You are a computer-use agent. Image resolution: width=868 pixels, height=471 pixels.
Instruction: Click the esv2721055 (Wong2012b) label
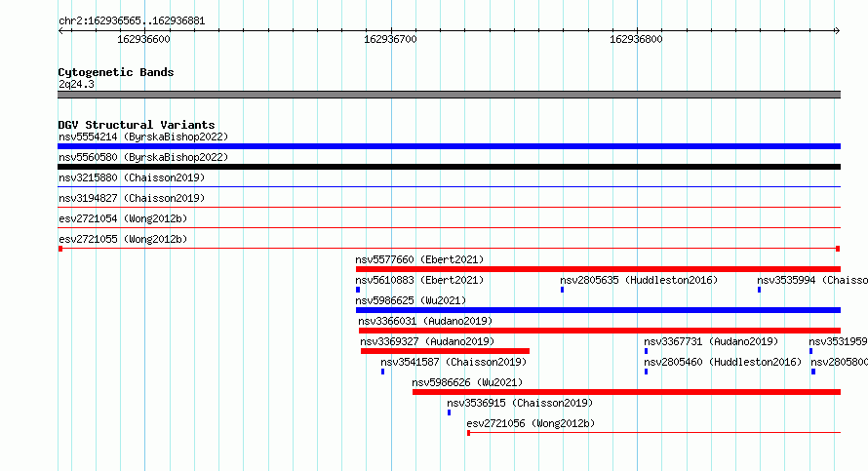[x=123, y=239]
